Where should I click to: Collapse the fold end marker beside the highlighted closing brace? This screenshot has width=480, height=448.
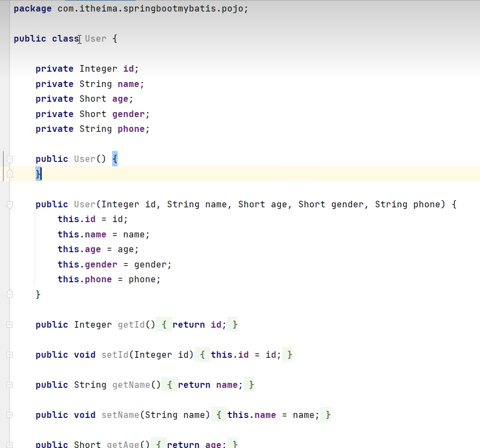[9, 174]
